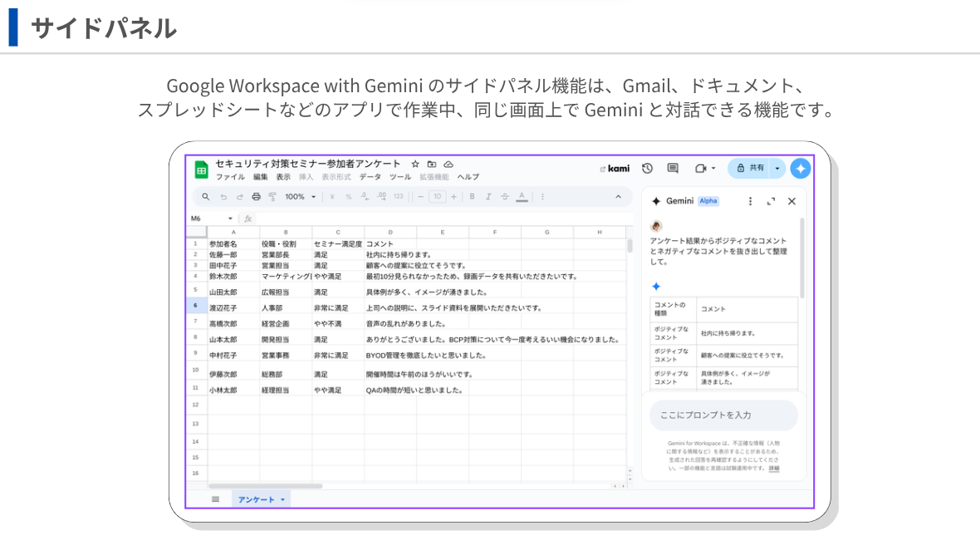Open the Google Sheets home icon
This screenshot has width=980, height=550.
pyautogui.click(x=201, y=169)
